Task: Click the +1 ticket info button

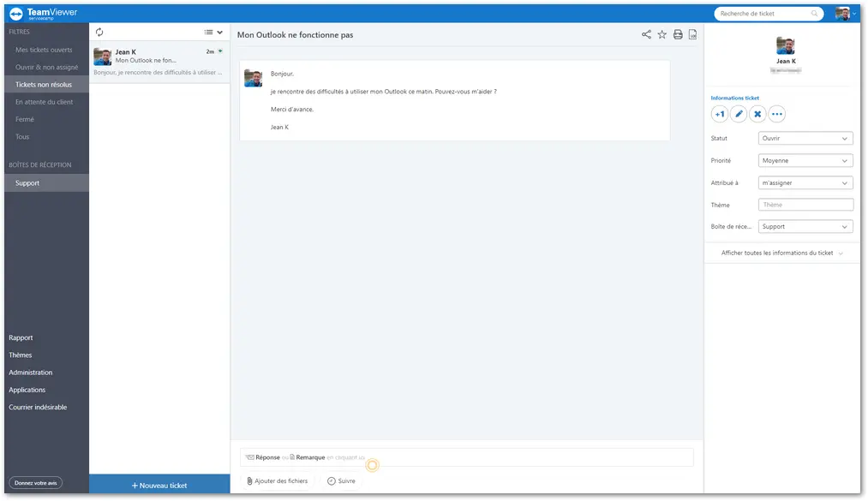Action: pyautogui.click(x=720, y=115)
